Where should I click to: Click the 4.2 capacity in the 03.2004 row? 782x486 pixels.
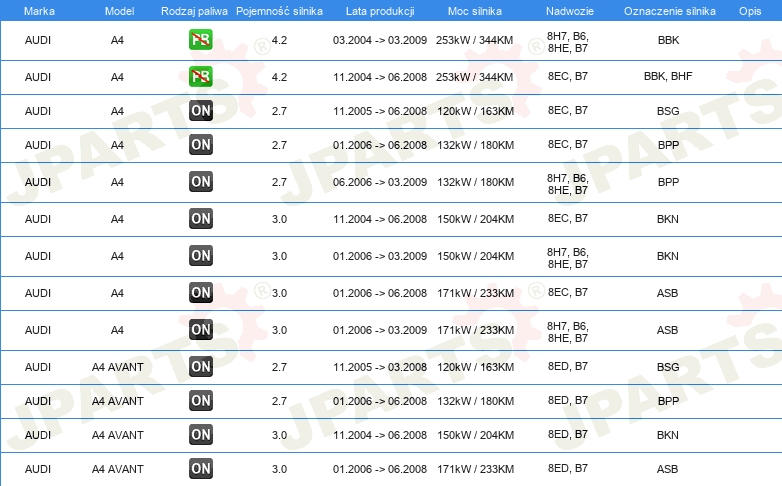pyautogui.click(x=279, y=40)
